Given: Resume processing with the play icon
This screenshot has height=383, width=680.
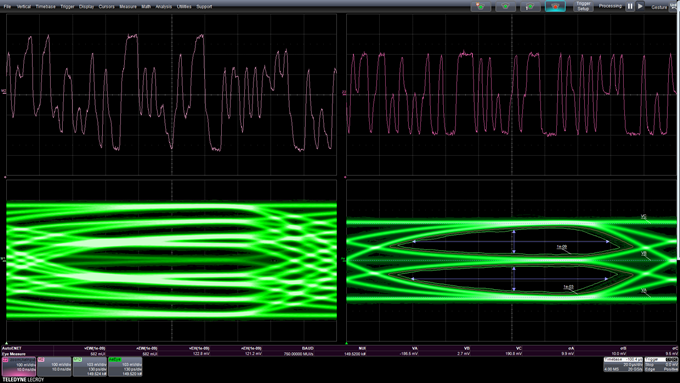Looking at the screenshot, I should [640, 7].
